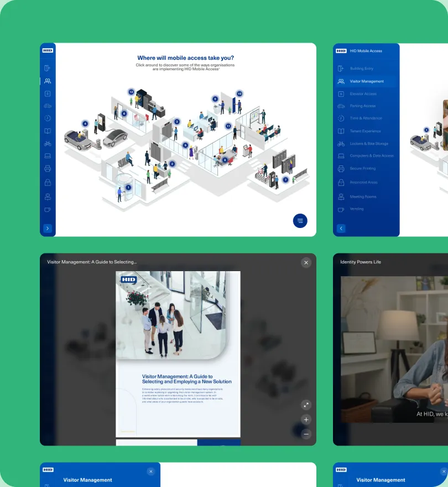
Task: Click the Visitor Management guide cover page
Action: coord(178,354)
